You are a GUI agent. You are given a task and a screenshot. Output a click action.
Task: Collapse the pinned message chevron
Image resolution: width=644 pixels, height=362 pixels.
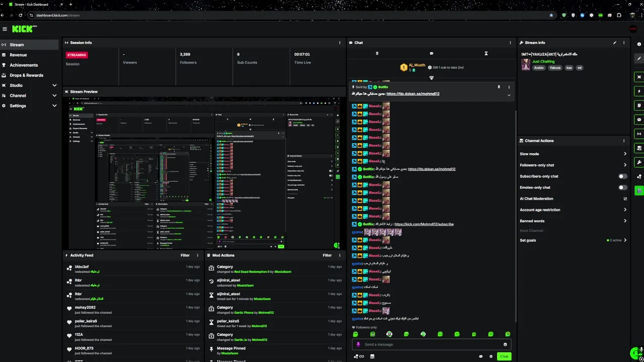tap(509, 95)
